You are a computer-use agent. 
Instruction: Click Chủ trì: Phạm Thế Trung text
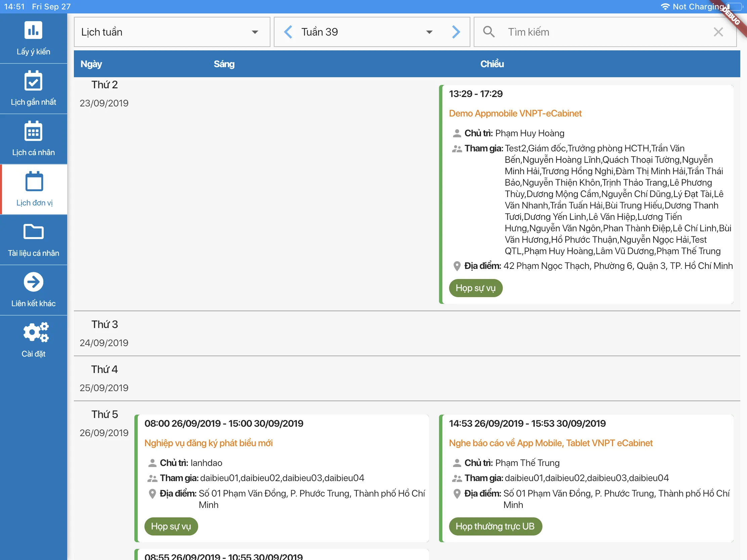point(512,463)
